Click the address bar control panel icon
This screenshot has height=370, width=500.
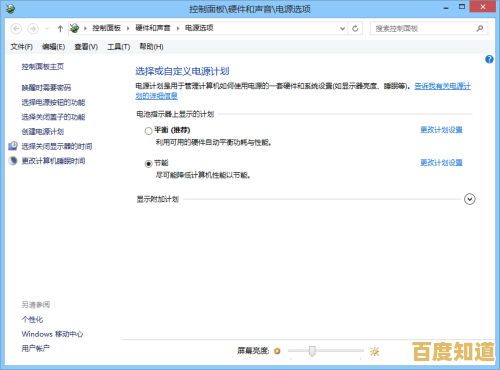pyautogui.click(x=75, y=28)
